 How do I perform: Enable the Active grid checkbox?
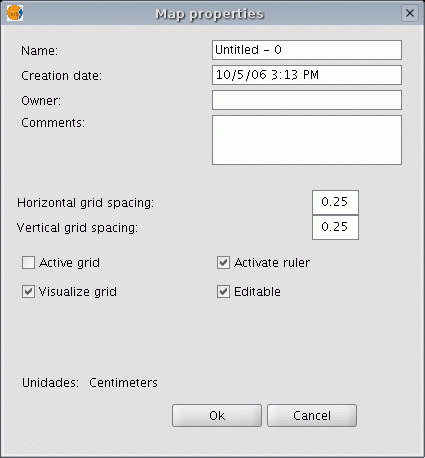pos(28,263)
